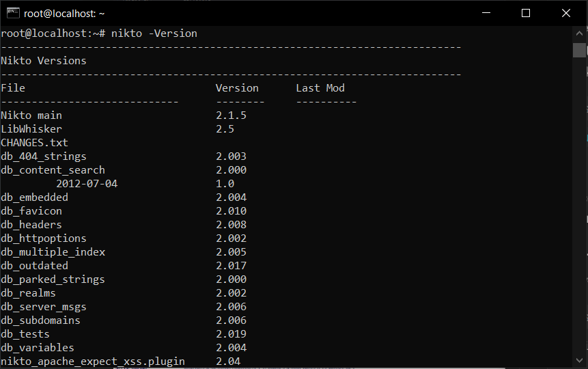Minimize the root@localhost terminal window
The width and height of the screenshot is (588, 369).
click(486, 13)
